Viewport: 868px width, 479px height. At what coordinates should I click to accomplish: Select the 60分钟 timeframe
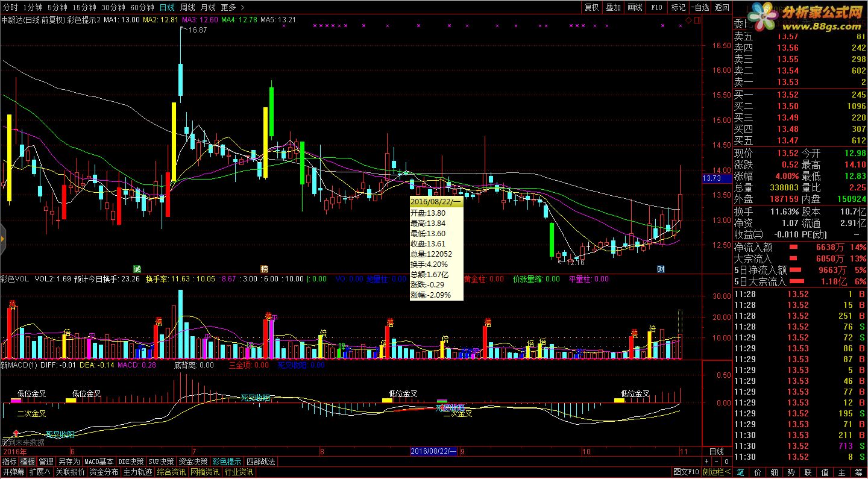click(x=142, y=8)
